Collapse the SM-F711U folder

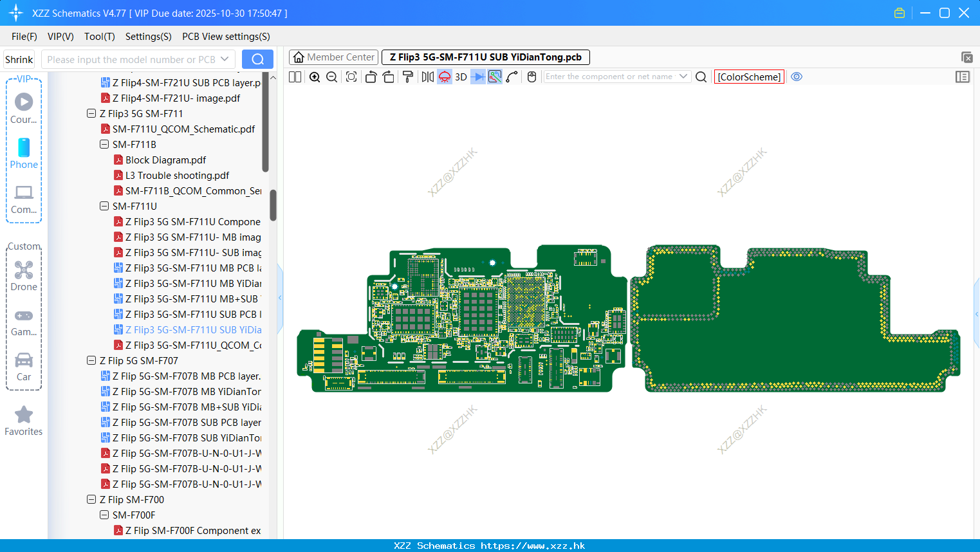coord(104,206)
